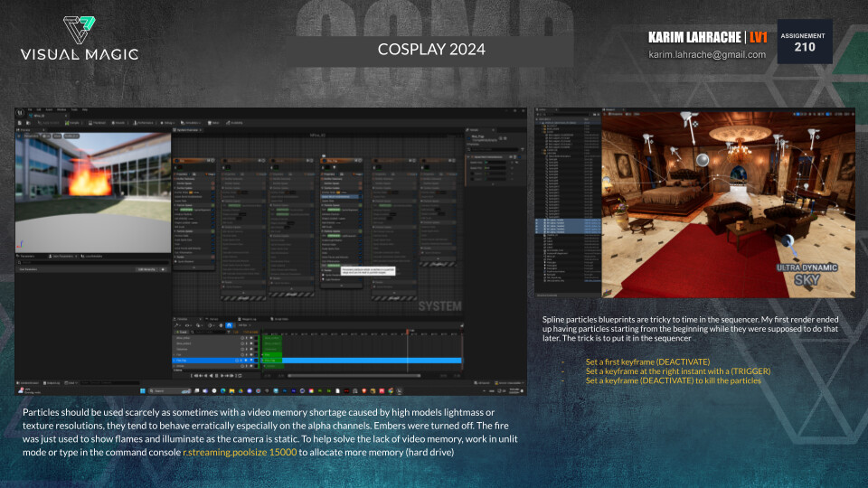Click the Scalability toolbar button

click(234, 123)
